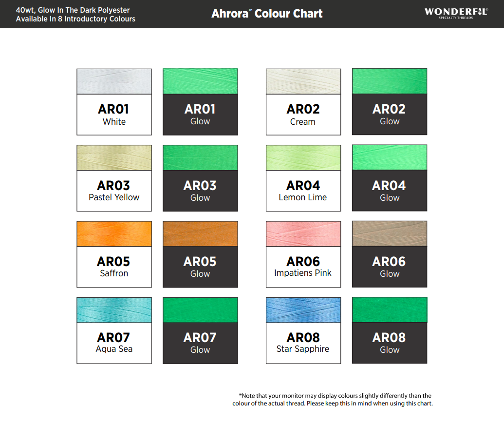This screenshot has height=423, width=504.
Task: Click the AR02 Cream thread swatch
Action: click(303, 81)
